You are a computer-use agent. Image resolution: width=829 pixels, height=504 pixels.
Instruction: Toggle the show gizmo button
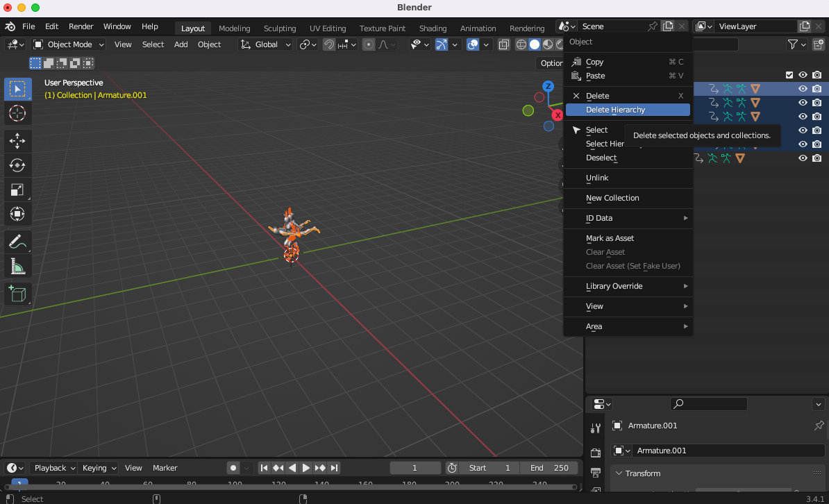click(x=441, y=45)
